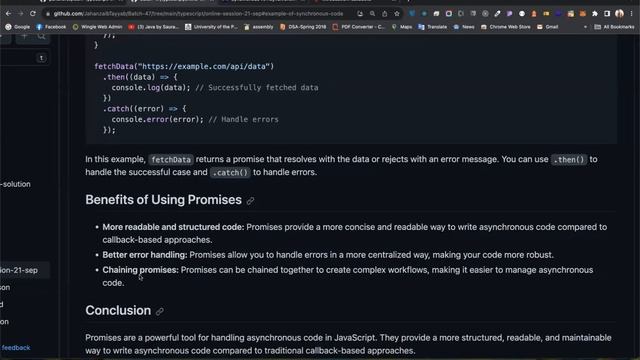The image size is (640, 360).
Task: Open the Java by Saura... YouTube bookmark
Action: pyautogui.click(x=153, y=27)
